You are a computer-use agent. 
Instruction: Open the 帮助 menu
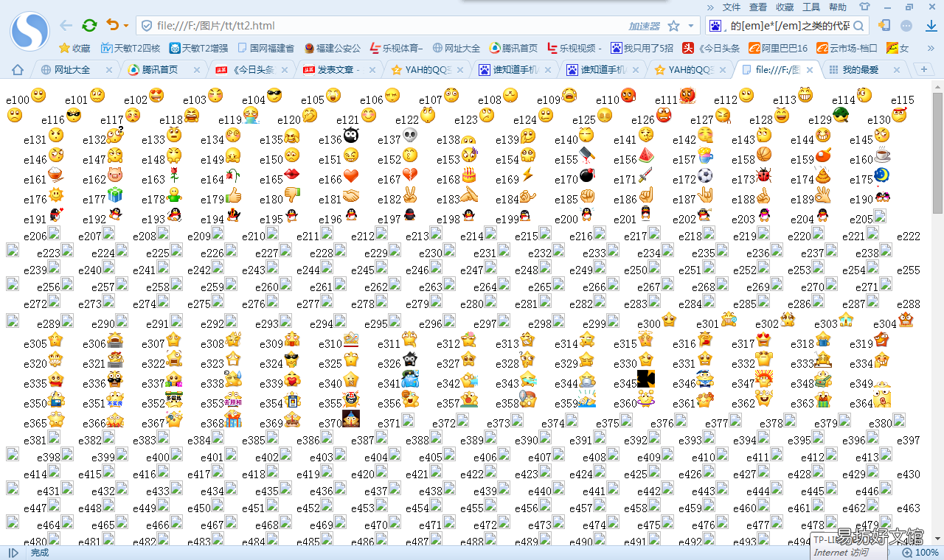point(838,7)
